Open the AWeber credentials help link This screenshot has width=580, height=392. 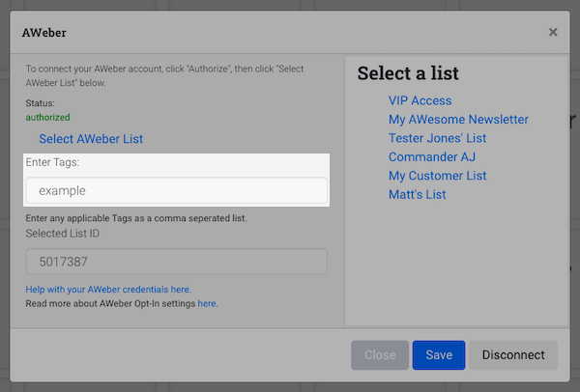click(108, 289)
